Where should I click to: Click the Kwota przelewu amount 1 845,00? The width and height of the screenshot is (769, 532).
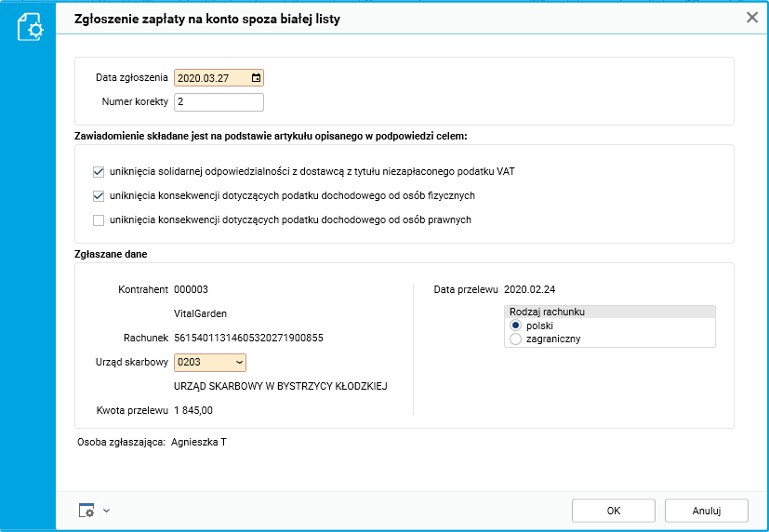[x=193, y=410]
